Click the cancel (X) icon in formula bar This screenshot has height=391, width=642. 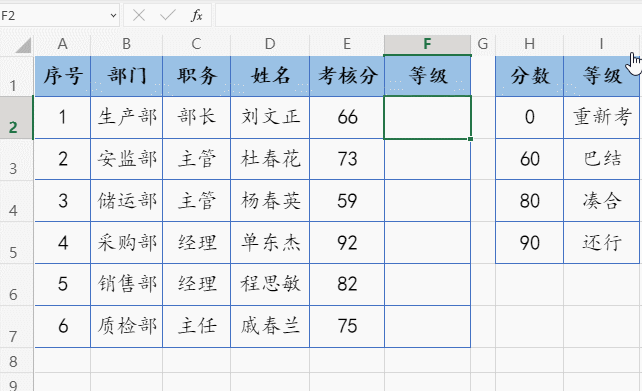(x=139, y=16)
